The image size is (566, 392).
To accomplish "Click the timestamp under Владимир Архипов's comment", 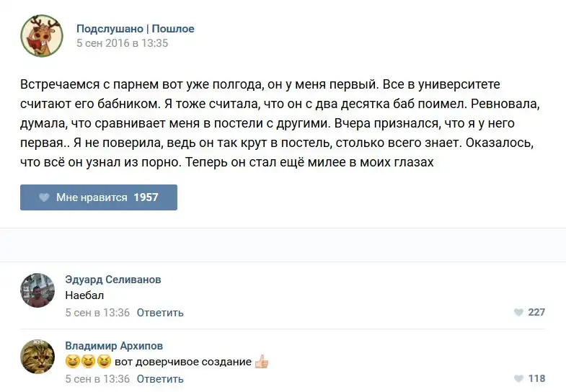I will [97, 379].
